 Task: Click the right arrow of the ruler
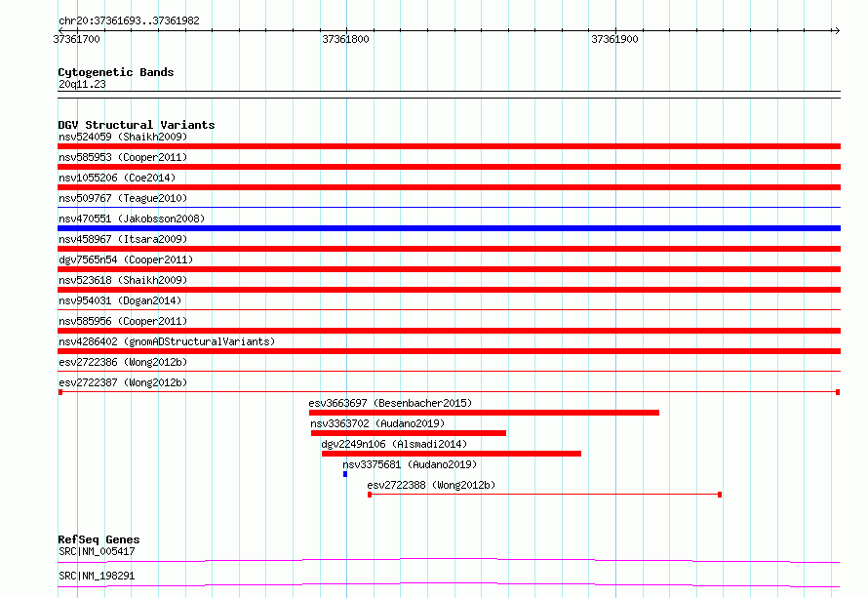coord(837,30)
